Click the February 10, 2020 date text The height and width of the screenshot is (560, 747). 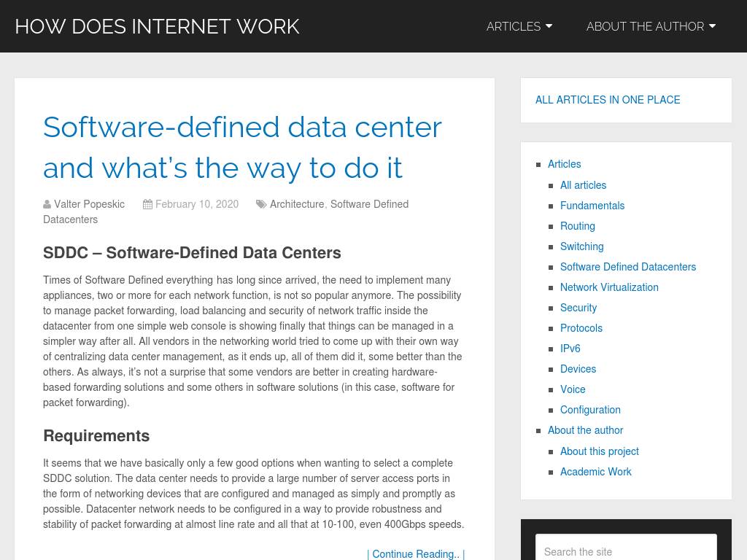pyautogui.click(x=197, y=204)
